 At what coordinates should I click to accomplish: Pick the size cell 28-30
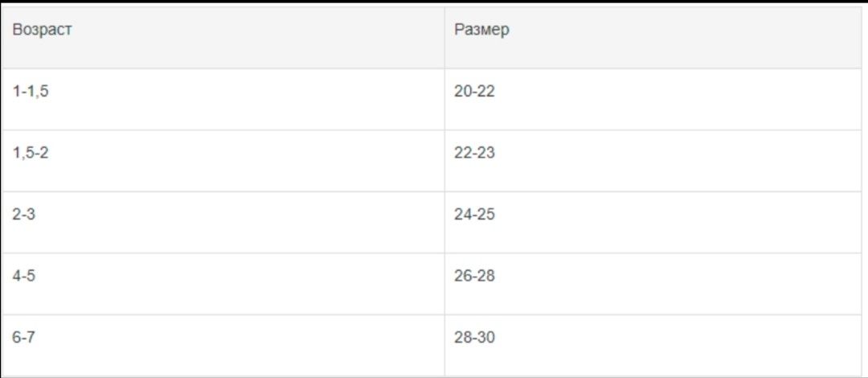tap(653, 346)
